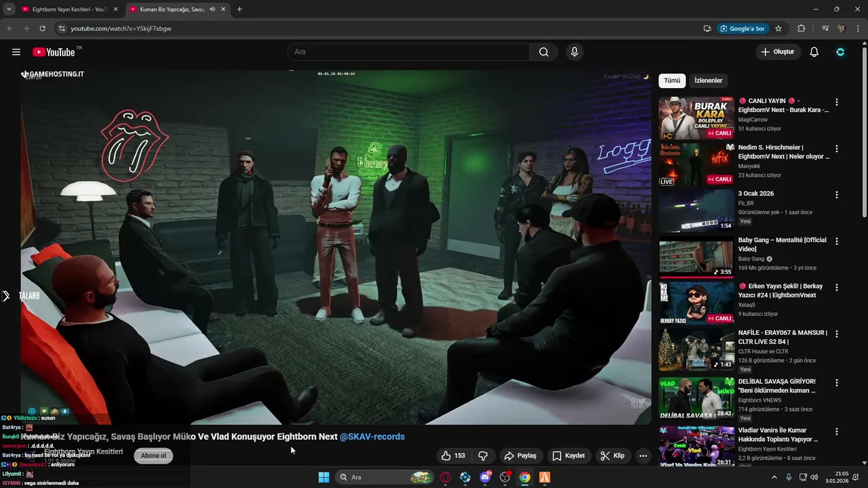This screenshot has width=868, height=488.
Task: Open volume control in system tray
Action: 814,477
